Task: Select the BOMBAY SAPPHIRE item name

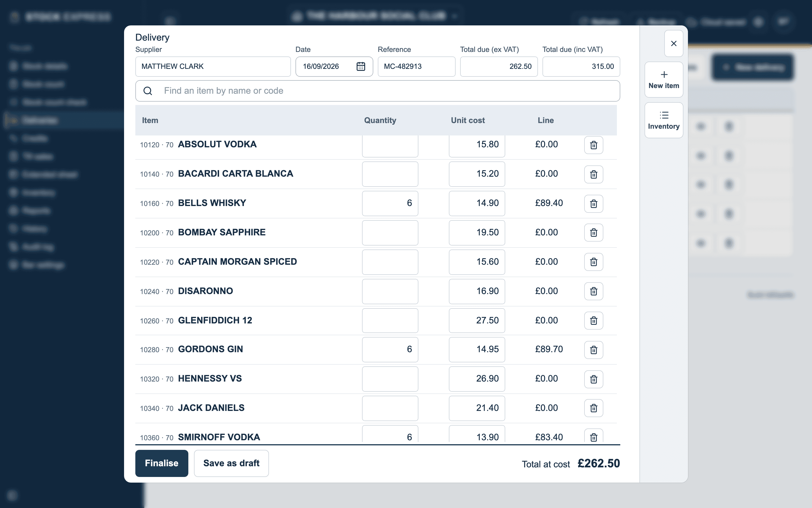Action: (221, 232)
